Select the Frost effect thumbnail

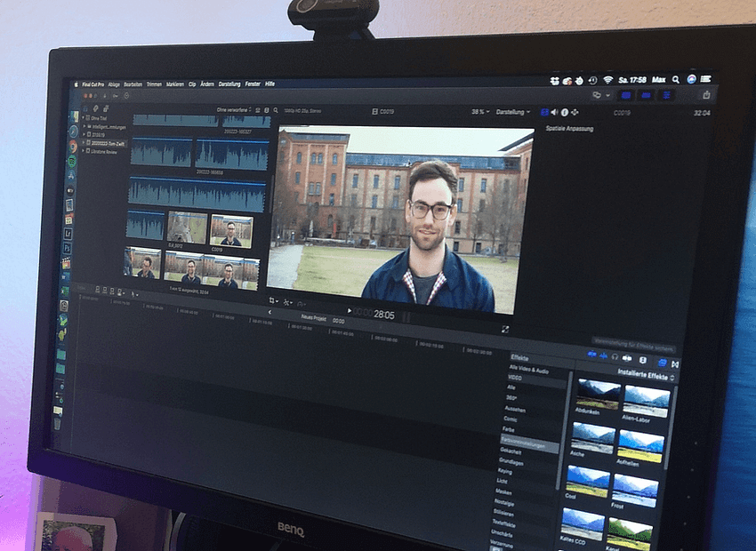pyautogui.click(x=634, y=491)
